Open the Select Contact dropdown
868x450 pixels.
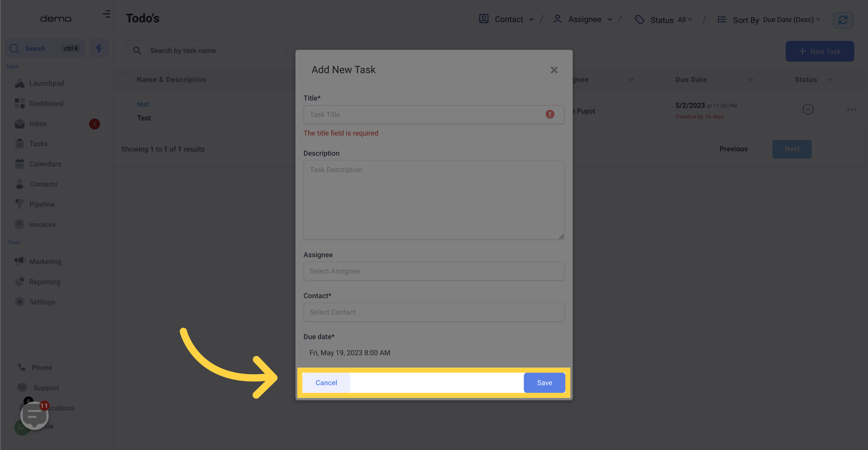pyautogui.click(x=434, y=312)
